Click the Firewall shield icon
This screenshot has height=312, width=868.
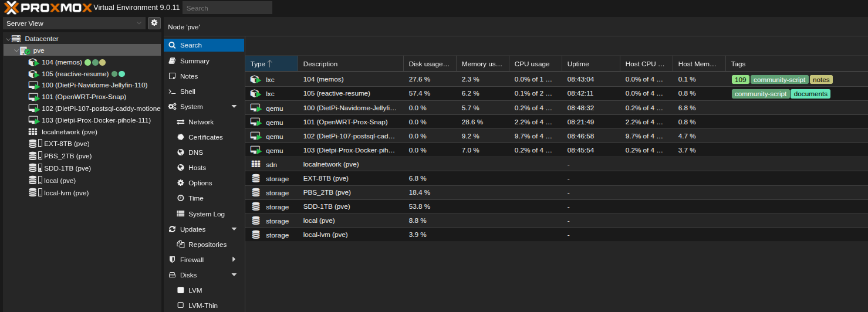(172, 260)
